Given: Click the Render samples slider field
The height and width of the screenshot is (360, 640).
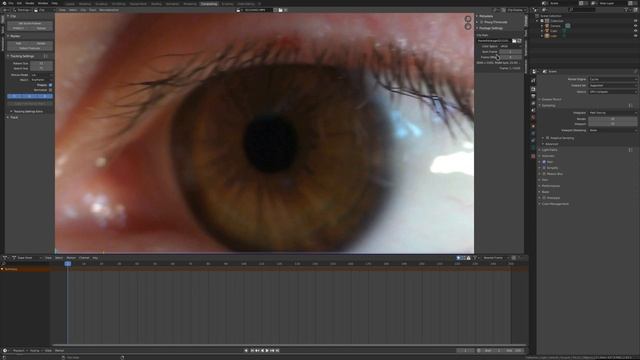Looking at the screenshot, I should 612,119.
